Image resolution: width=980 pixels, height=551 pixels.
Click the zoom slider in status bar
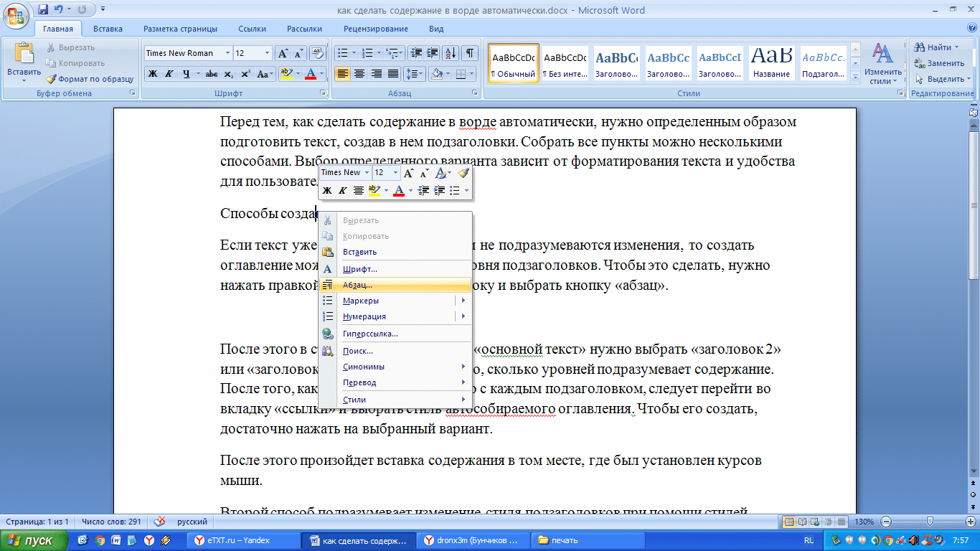(x=930, y=522)
